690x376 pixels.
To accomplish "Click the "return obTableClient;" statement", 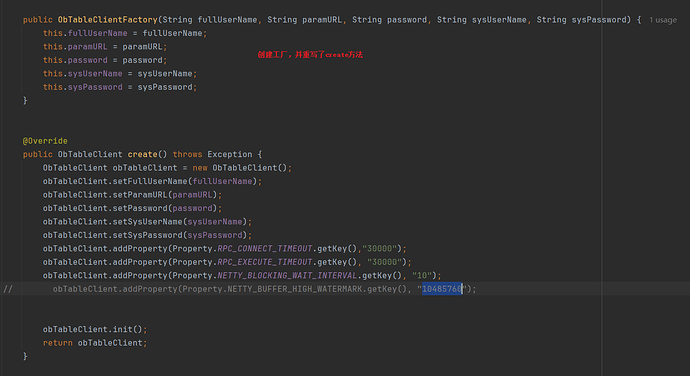I will point(95,343).
